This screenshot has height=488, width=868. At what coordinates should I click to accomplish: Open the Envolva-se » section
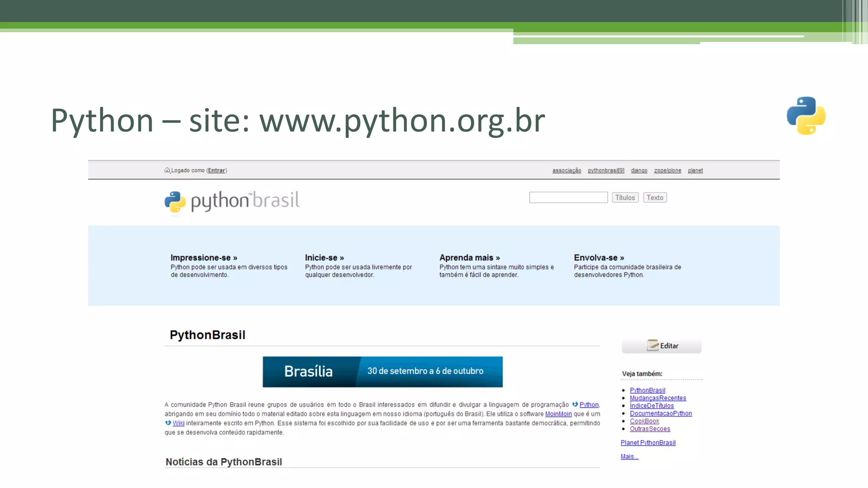point(599,258)
